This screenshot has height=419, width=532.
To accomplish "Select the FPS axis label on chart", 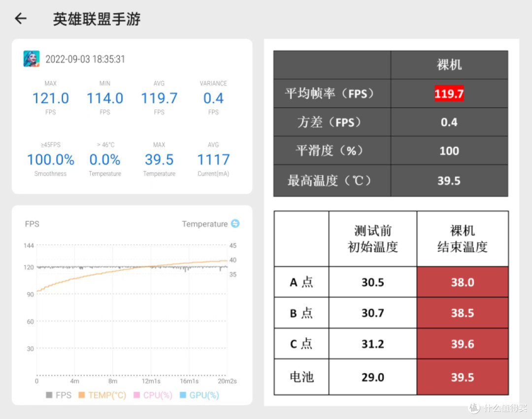I will pyautogui.click(x=32, y=224).
